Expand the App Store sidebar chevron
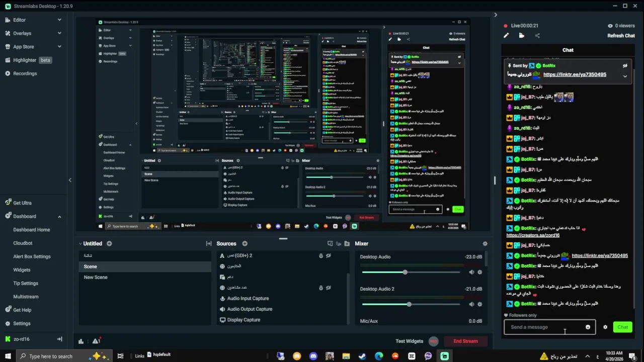This screenshot has height=362, width=644. point(59,47)
